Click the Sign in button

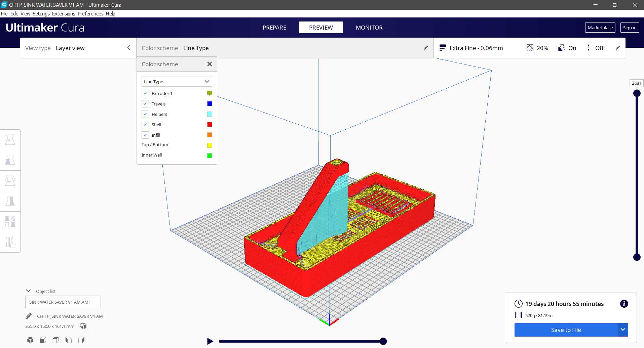[x=630, y=28]
